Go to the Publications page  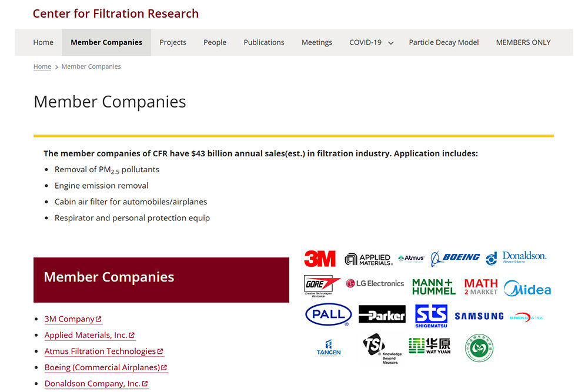click(x=264, y=42)
